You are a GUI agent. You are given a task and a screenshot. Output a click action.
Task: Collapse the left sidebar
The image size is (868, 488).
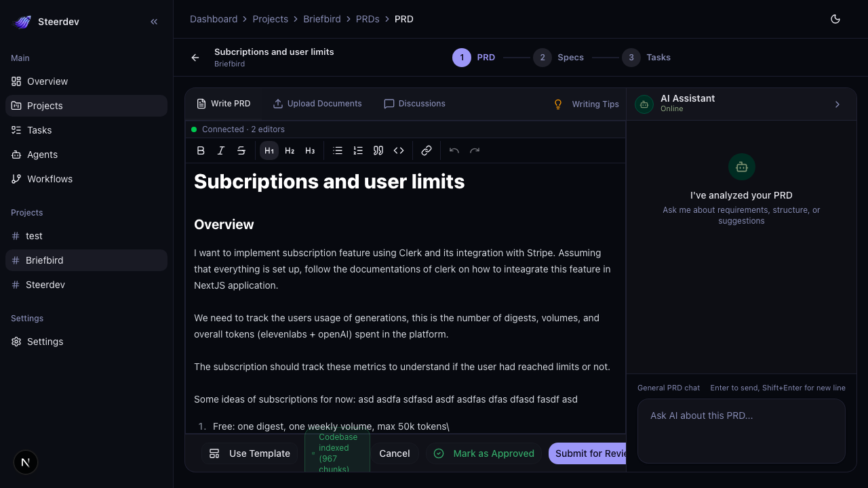[x=154, y=21]
